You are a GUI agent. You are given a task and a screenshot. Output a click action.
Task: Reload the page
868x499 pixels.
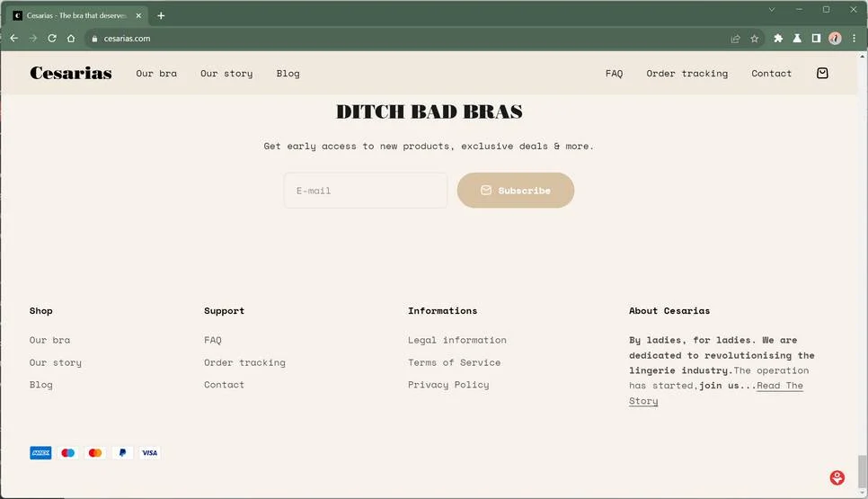click(52, 39)
